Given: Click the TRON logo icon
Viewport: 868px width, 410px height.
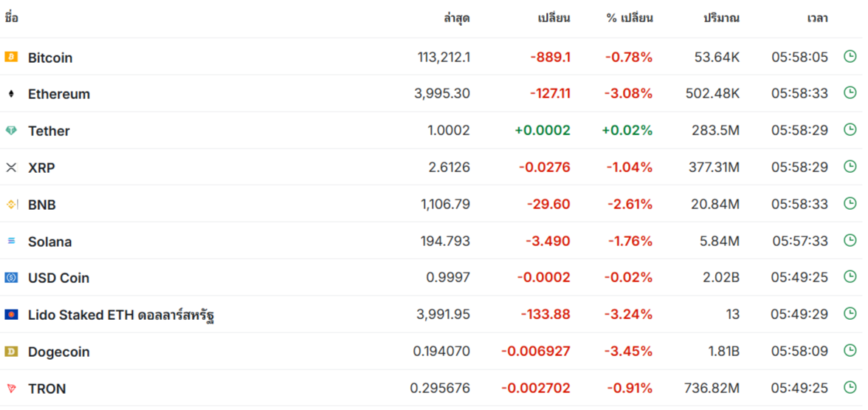Looking at the screenshot, I should pos(11,389).
